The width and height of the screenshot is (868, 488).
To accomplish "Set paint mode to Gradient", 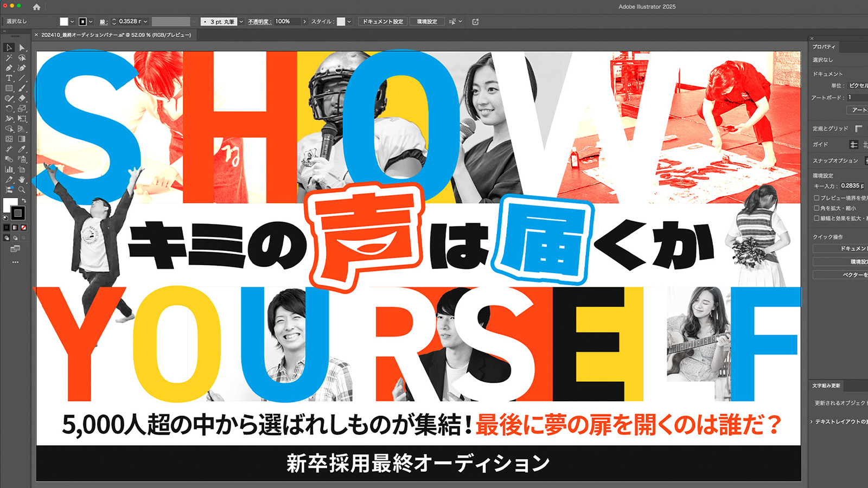I will pos(15,227).
